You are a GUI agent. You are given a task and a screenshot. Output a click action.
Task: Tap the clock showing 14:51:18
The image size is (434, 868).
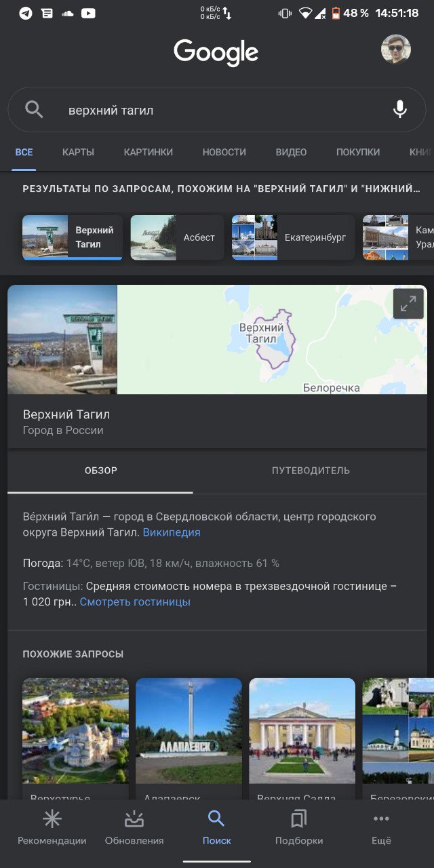397,13
